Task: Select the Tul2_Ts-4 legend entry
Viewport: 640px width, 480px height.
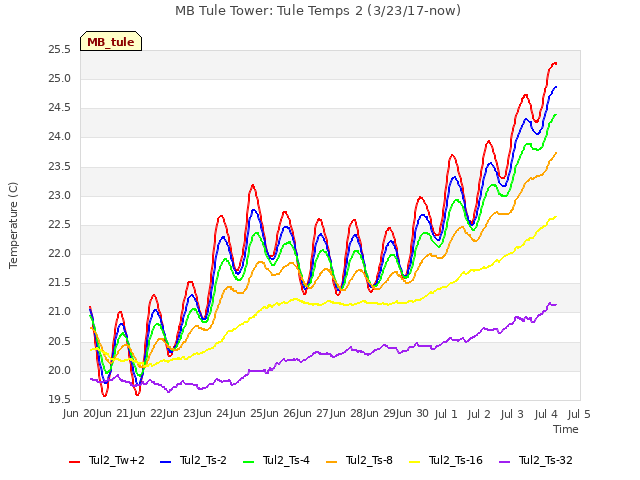Action: point(276,461)
